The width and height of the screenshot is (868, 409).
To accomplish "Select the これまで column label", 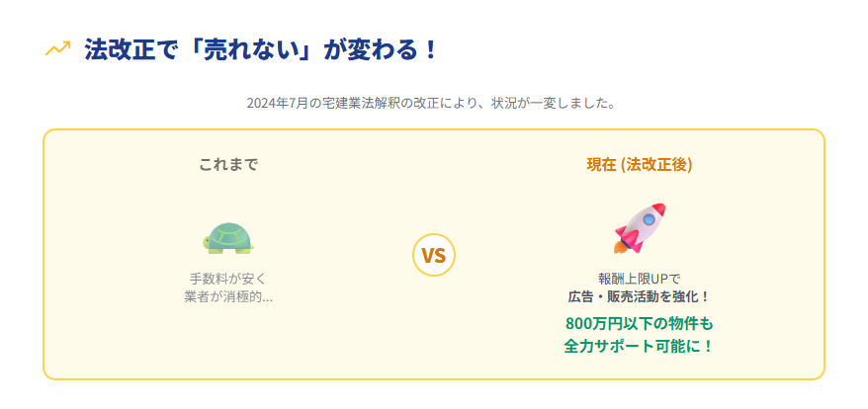I will (228, 164).
